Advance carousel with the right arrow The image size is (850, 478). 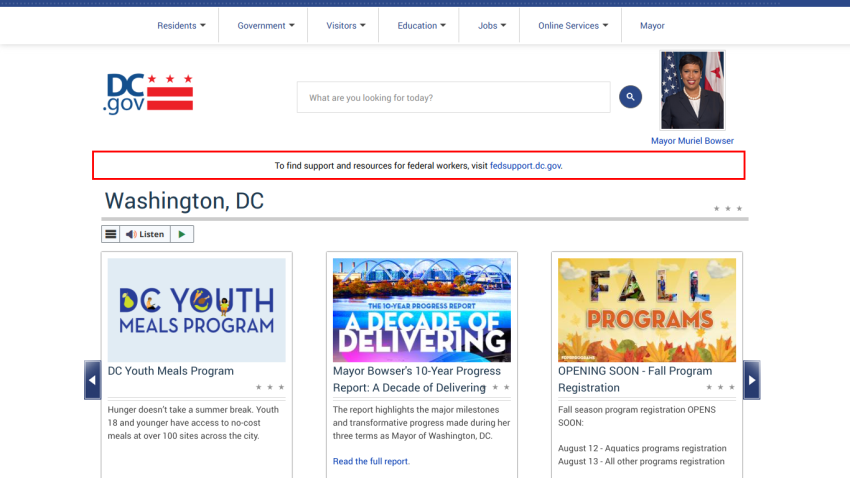tap(751, 380)
